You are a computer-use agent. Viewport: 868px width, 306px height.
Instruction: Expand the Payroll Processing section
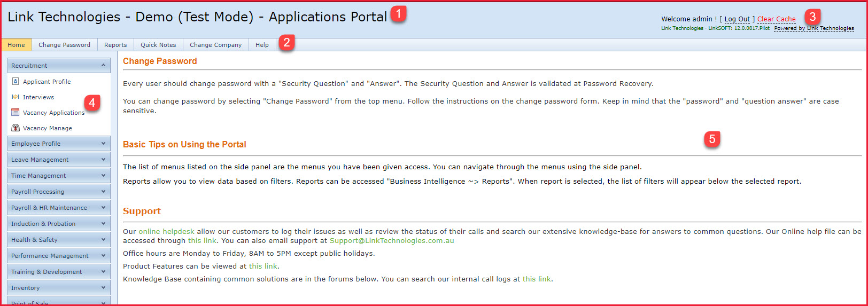click(x=103, y=192)
